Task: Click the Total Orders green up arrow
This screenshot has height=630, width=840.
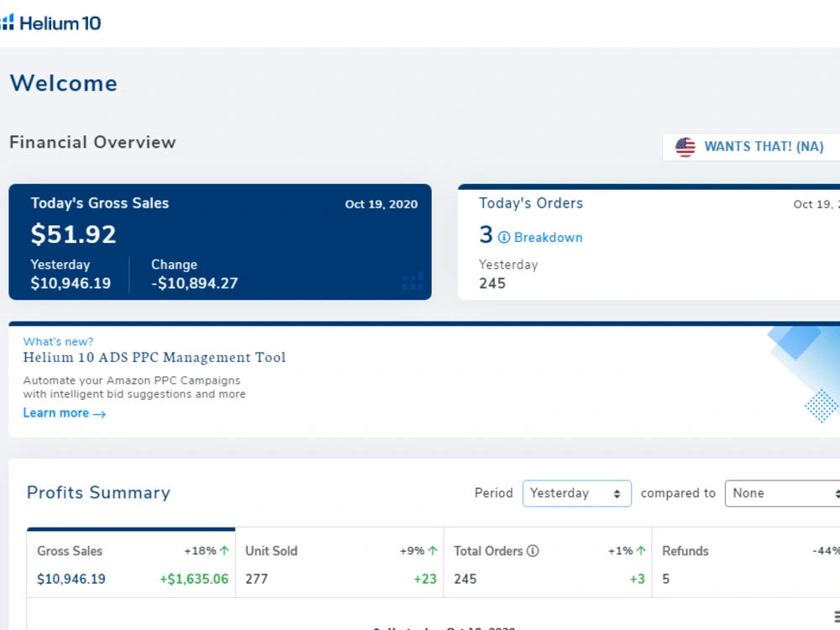Action: (x=641, y=551)
